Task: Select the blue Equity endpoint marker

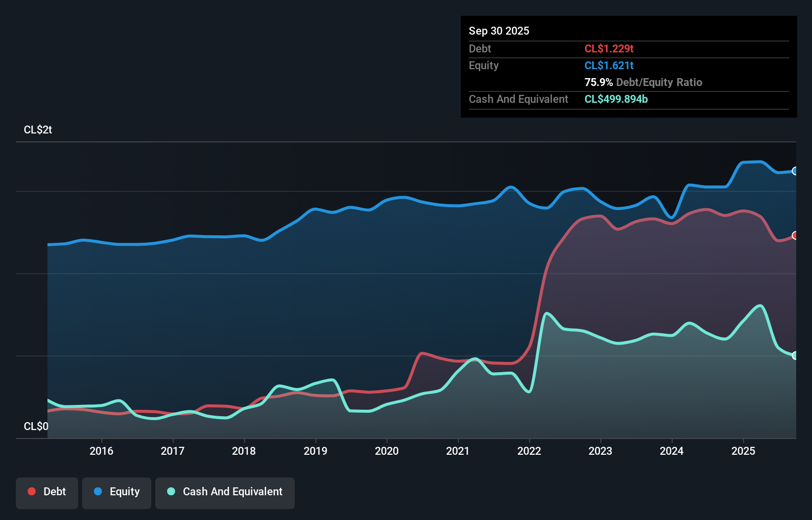Action: pos(795,171)
